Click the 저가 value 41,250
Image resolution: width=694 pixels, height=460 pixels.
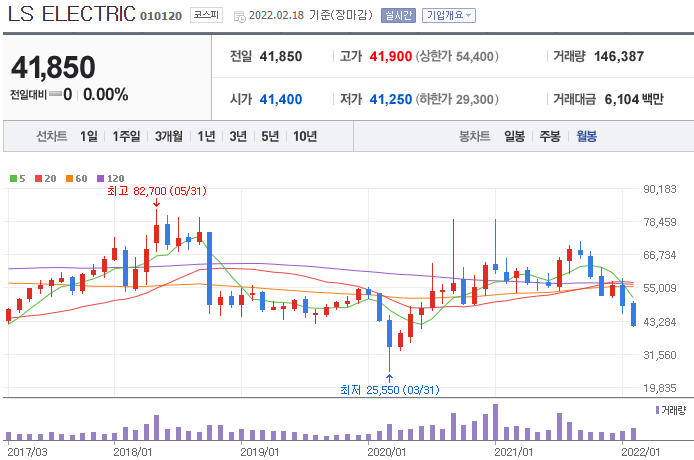(391, 99)
